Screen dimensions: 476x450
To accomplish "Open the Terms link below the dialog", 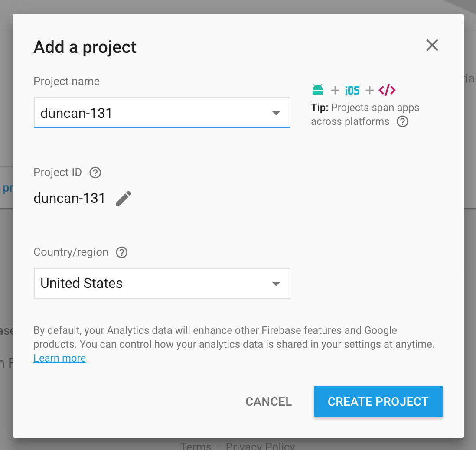I will click(196, 446).
